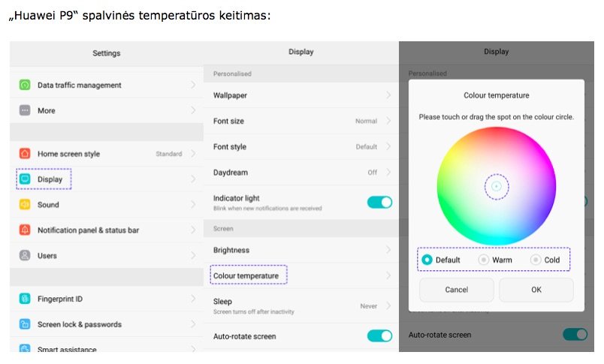Tap the More settings icon
The image size is (604, 364).
point(25,111)
